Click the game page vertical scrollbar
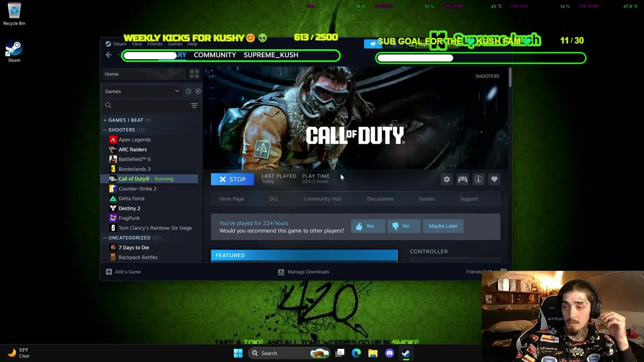Image resolution: width=644 pixels, height=362 pixels. pos(510,78)
